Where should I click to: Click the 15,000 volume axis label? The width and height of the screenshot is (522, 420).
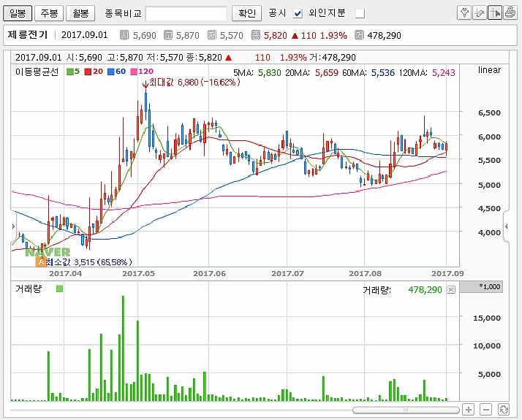[487, 318]
